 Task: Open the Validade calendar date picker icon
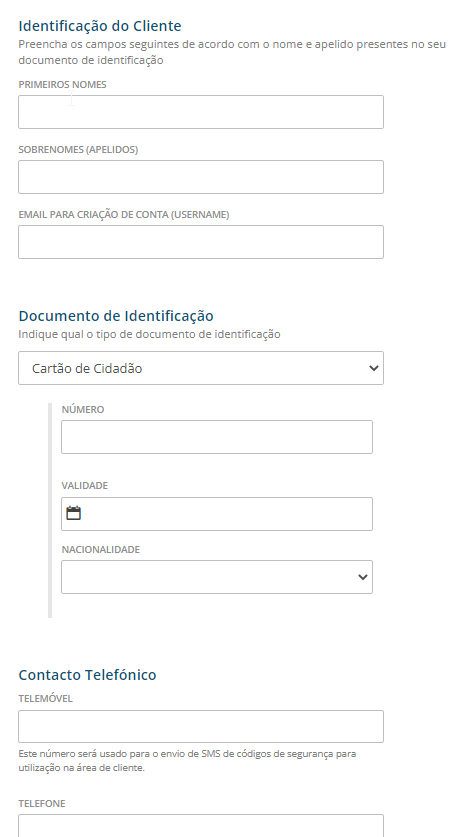pyautogui.click(x=73, y=514)
